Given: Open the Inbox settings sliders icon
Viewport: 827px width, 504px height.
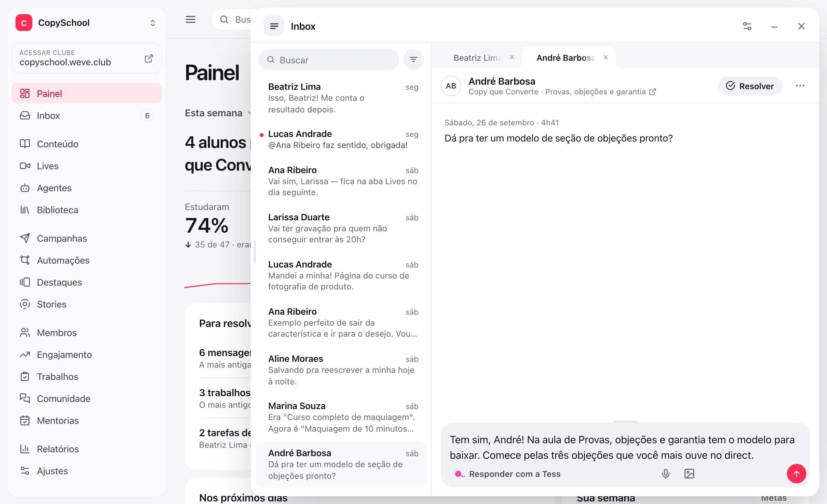Looking at the screenshot, I should tap(747, 26).
